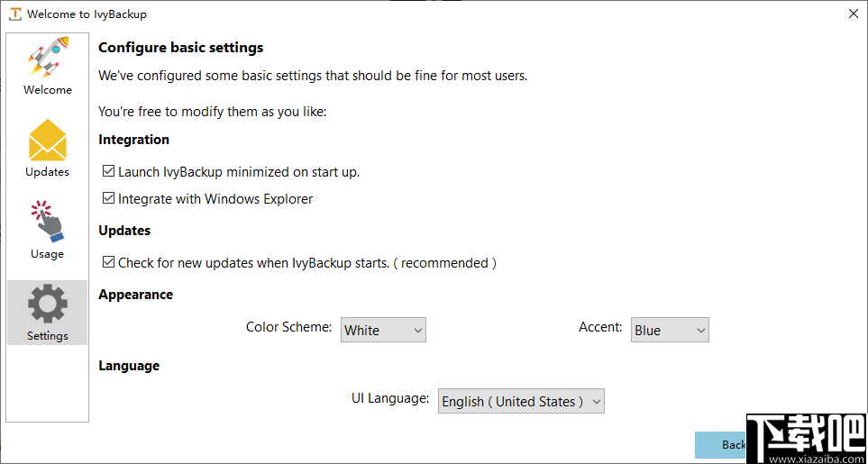Click the "Integrate with Windows Explorer" label text
This screenshot has height=464, width=868.
point(215,198)
